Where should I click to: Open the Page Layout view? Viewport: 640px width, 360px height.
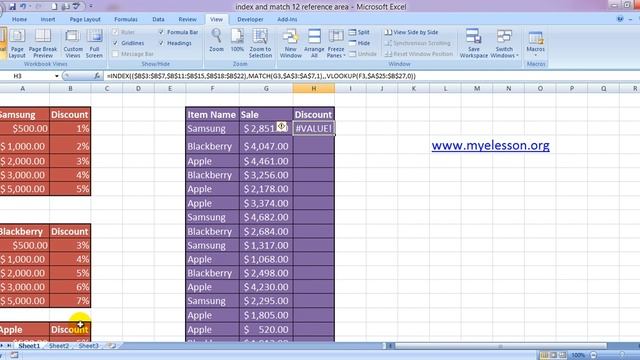pyautogui.click(x=17, y=43)
